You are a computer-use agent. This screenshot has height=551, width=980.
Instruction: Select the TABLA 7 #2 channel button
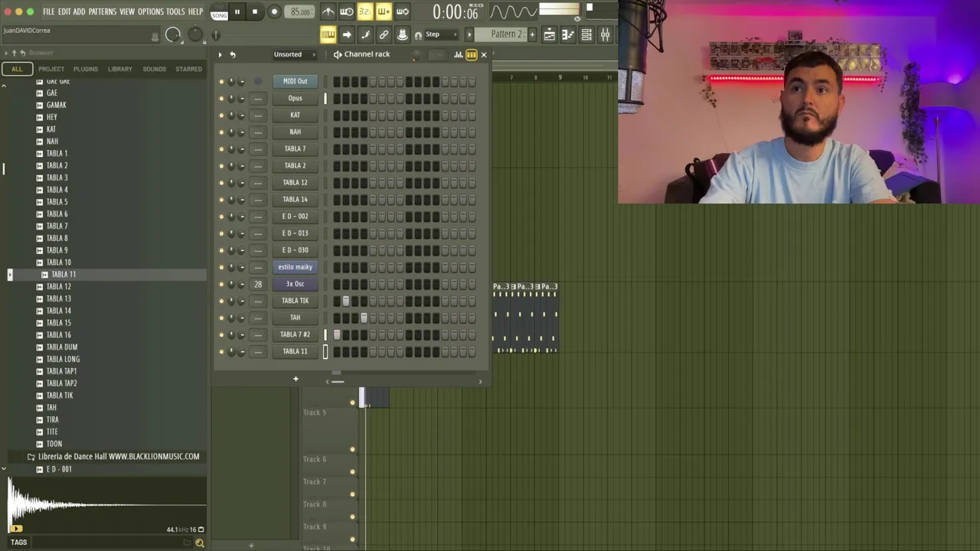click(x=296, y=334)
